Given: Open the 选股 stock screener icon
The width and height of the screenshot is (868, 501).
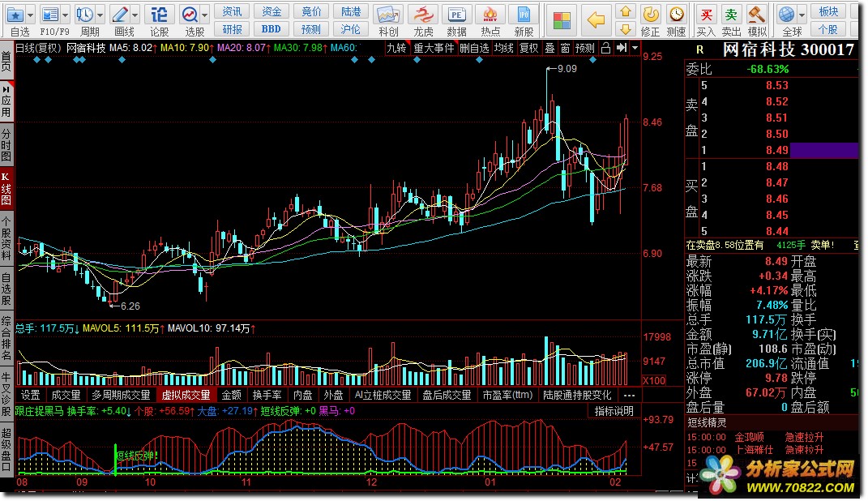Looking at the screenshot, I should [x=190, y=15].
